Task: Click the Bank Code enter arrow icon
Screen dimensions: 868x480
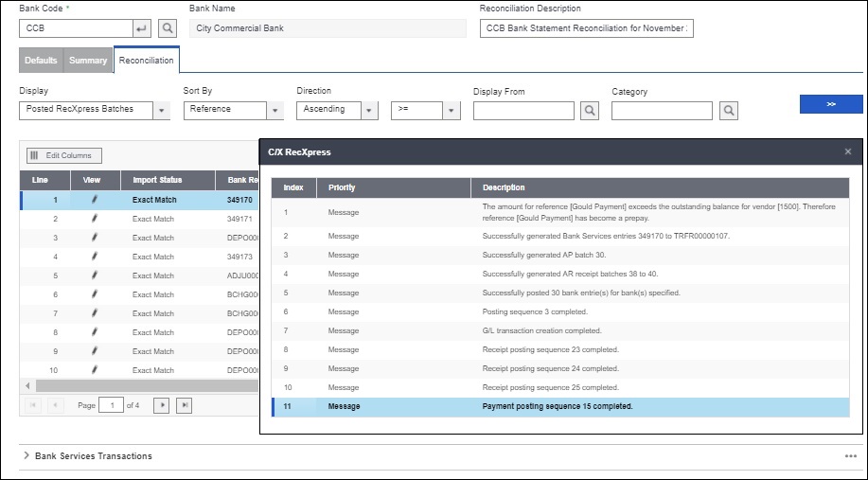Action: [142, 28]
